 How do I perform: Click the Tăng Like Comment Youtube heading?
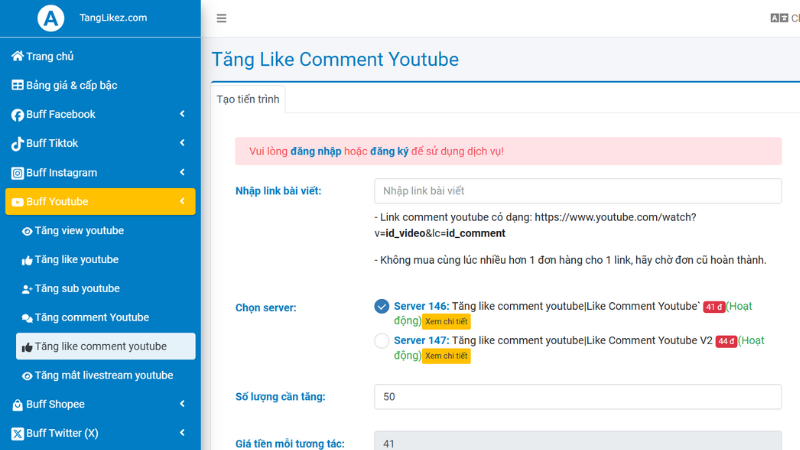pos(335,59)
